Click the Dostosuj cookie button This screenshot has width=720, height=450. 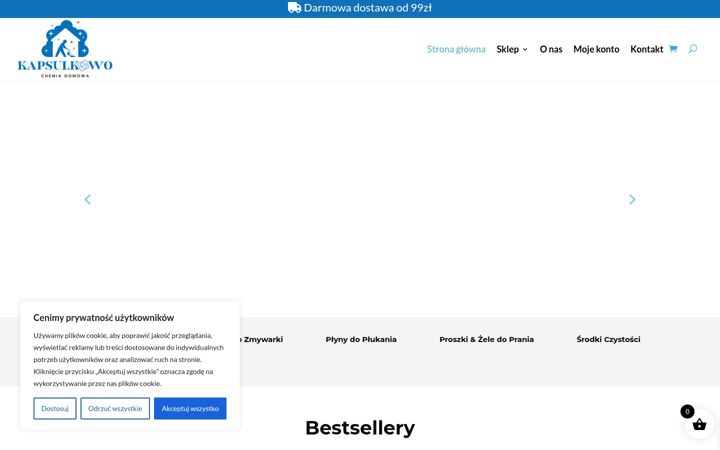pos(55,408)
